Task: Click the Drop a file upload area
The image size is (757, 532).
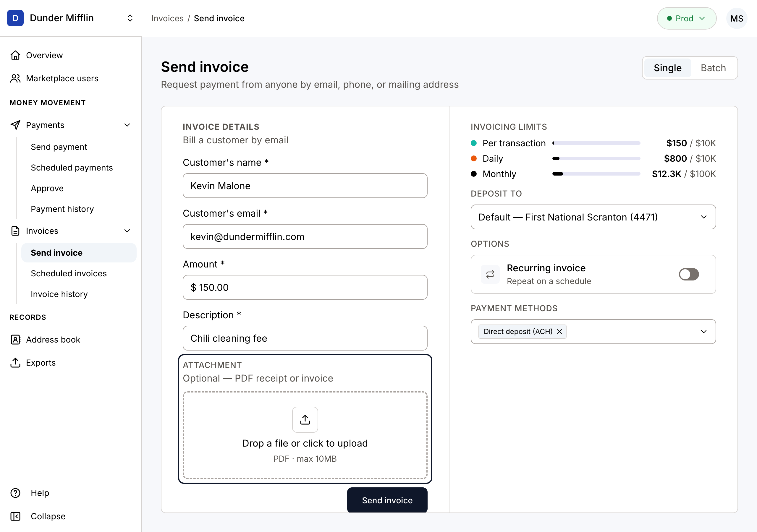Action: click(x=305, y=435)
